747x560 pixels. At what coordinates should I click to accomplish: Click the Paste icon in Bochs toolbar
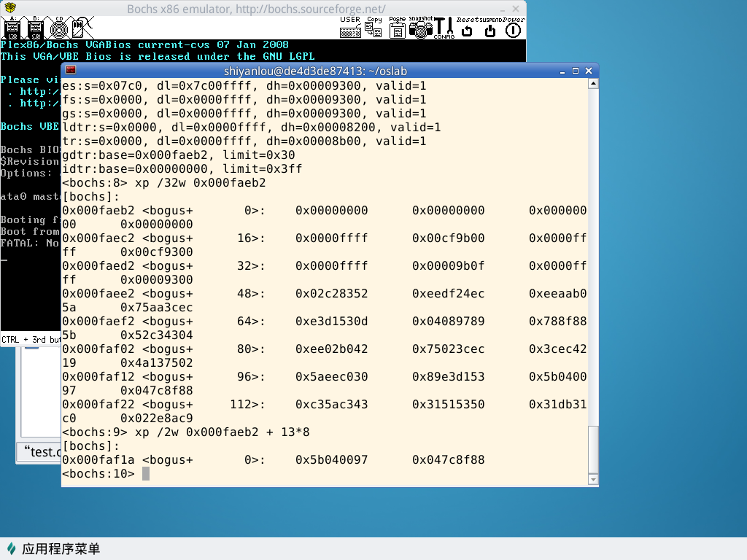click(x=397, y=28)
